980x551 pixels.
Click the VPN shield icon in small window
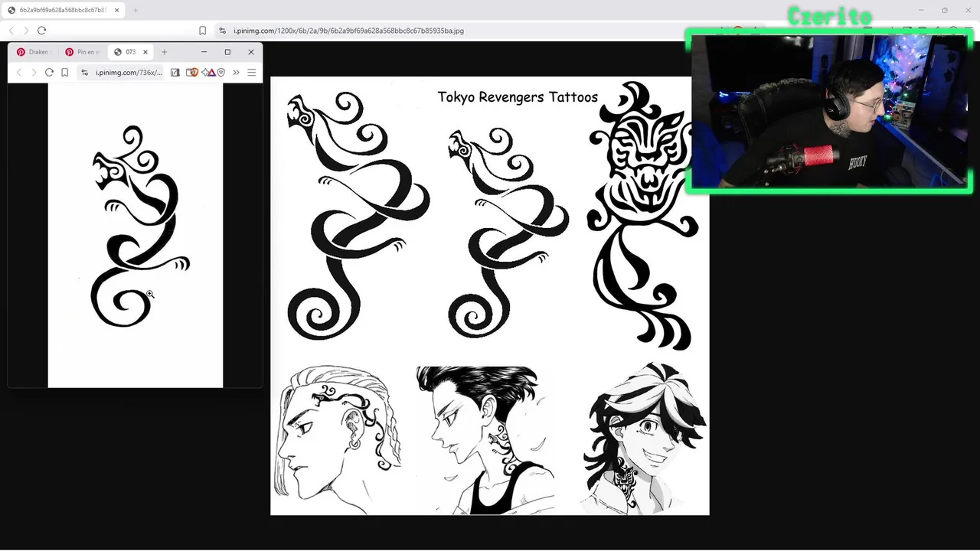pyautogui.click(x=221, y=73)
